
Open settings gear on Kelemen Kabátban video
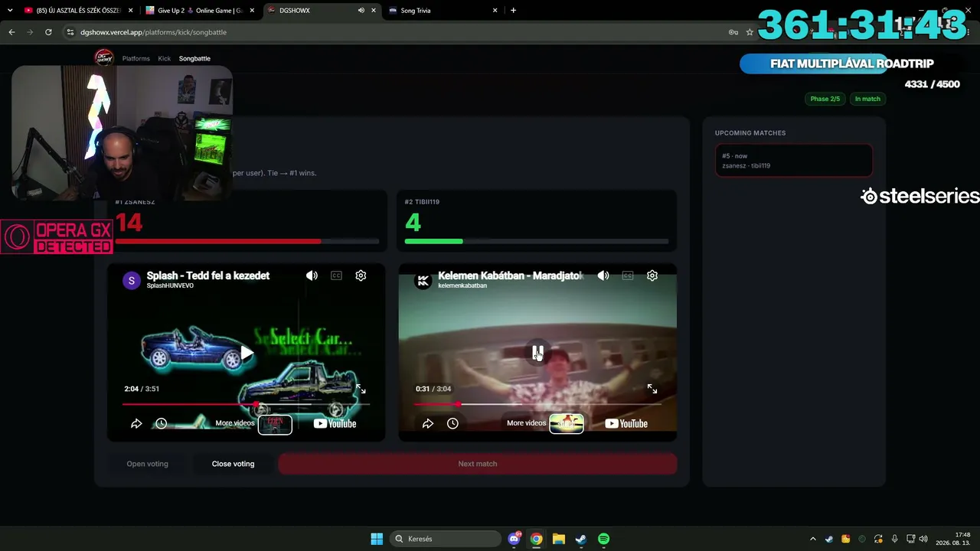652,275
